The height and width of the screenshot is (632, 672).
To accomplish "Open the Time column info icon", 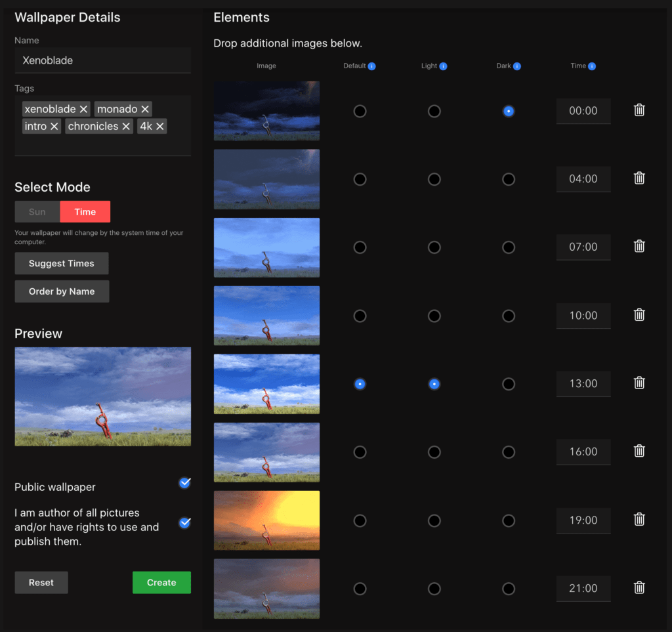I will click(592, 66).
